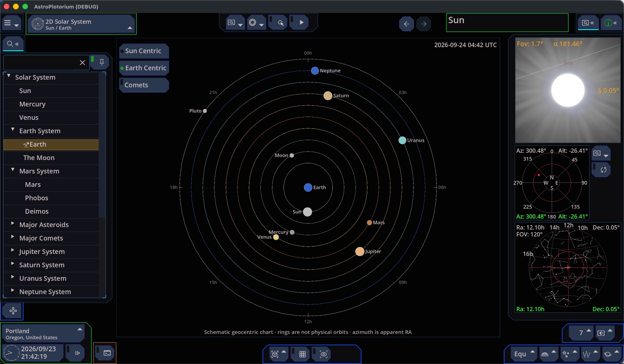Open the stars display options
Screen dimensions: 624x364
pos(569,354)
